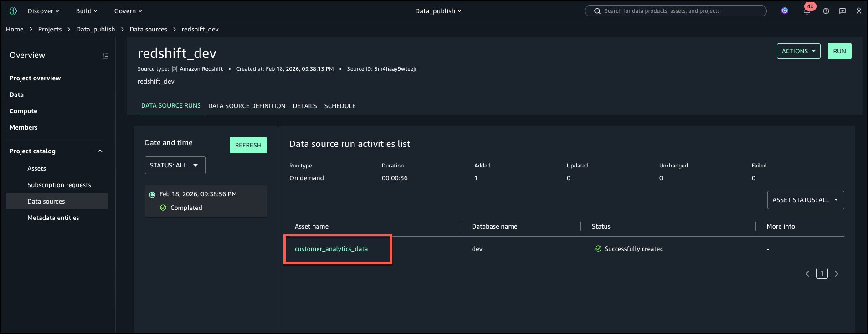The image size is (868, 334).
Task: Go to previous page arrow
Action: pyautogui.click(x=807, y=274)
